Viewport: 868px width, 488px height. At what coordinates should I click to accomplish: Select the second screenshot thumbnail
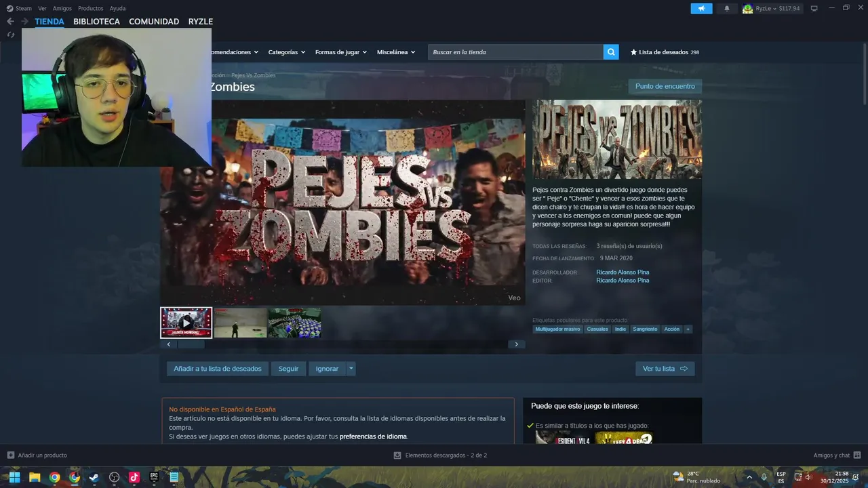pyautogui.click(x=240, y=323)
